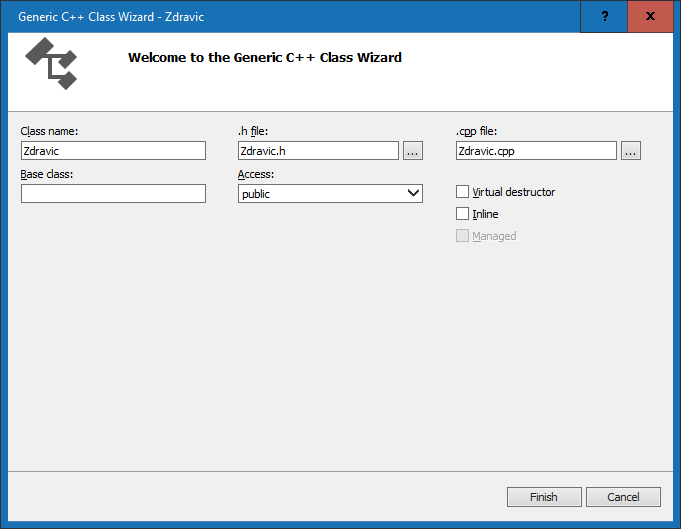Screen dimensions: 681x529
Task: Enable the Virtual destructor checkbox
Action: (462, 192)
